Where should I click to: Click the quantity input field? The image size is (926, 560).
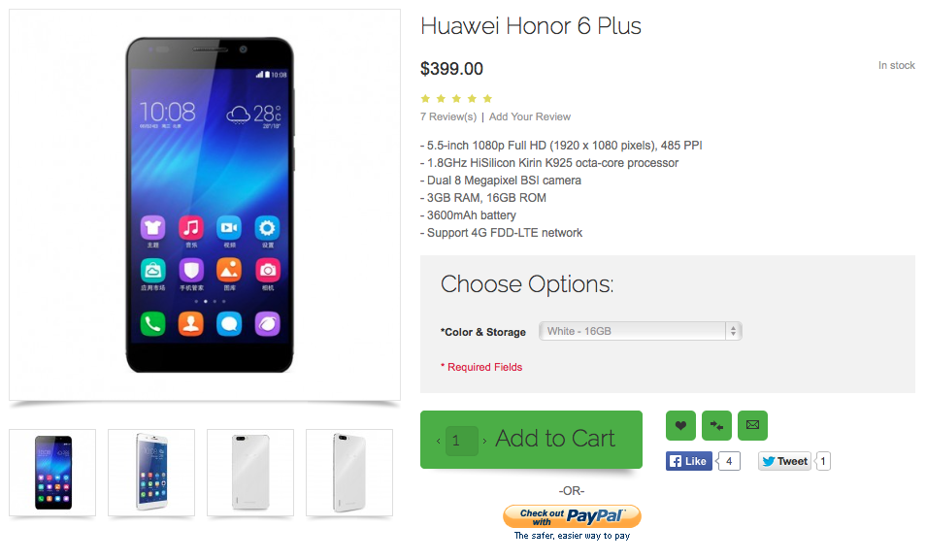pos(461,441)
